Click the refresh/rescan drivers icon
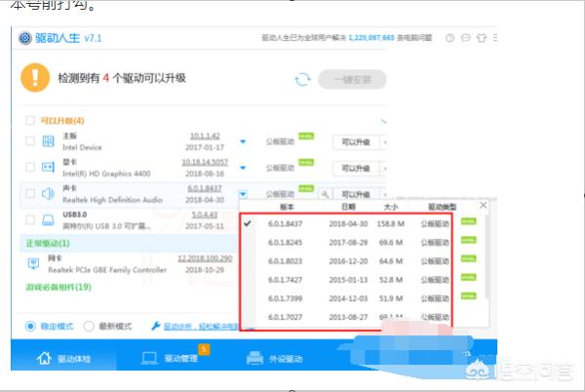 pos(302,79)
